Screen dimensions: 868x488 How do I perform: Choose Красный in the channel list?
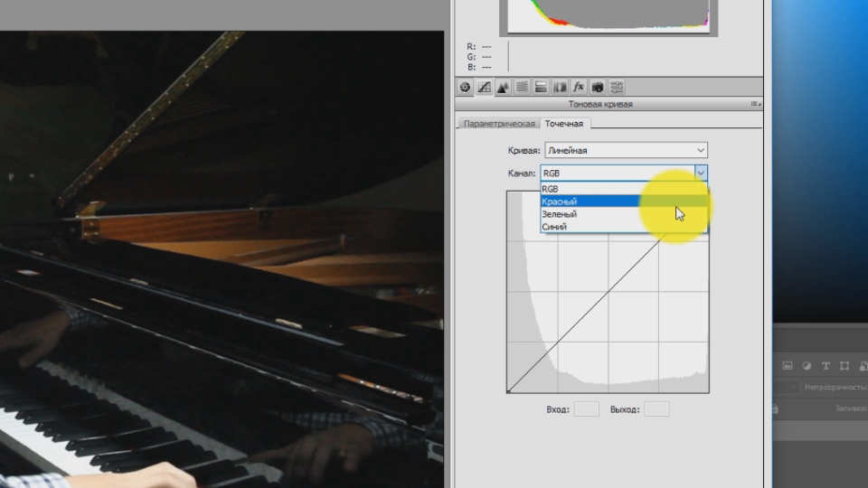click(x=624, y=202)
